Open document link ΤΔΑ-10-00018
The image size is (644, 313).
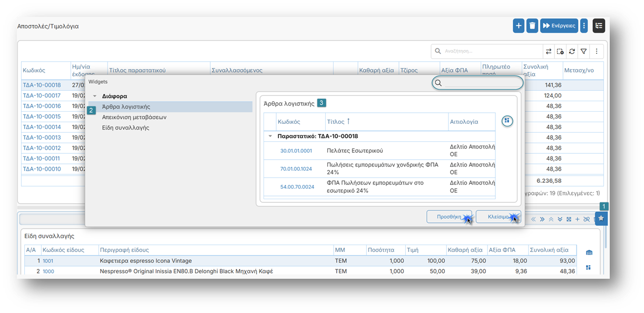click(x=42, y=85)
